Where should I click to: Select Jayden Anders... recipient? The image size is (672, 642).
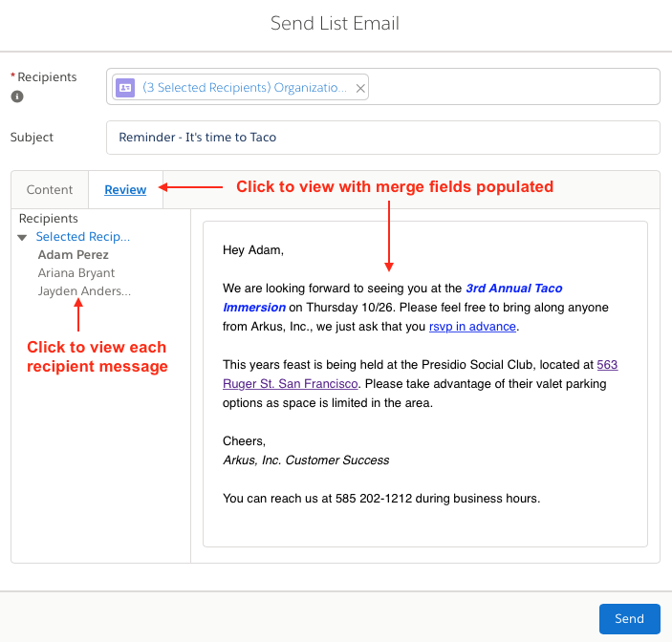tap(84, 290)
